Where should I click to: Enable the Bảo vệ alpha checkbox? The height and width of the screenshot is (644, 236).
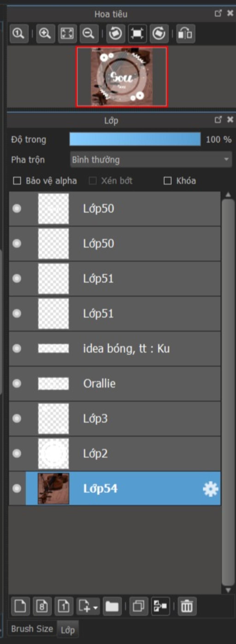click(17, 181)
